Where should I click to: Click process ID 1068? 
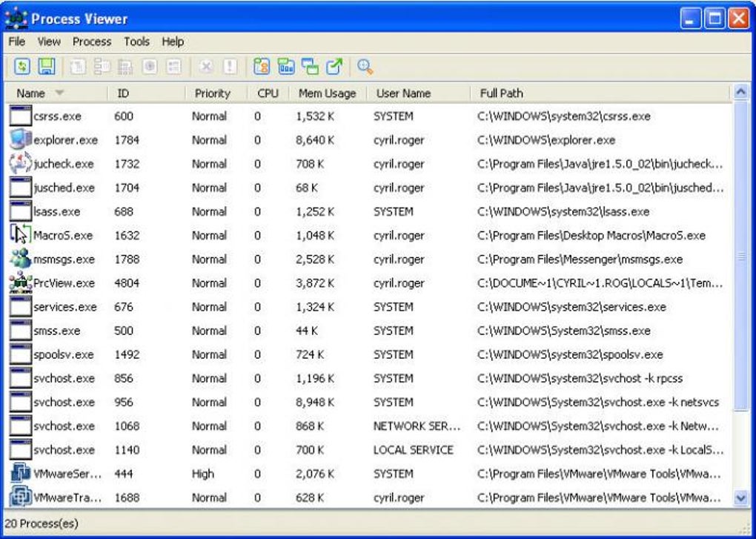pos(127,426)
